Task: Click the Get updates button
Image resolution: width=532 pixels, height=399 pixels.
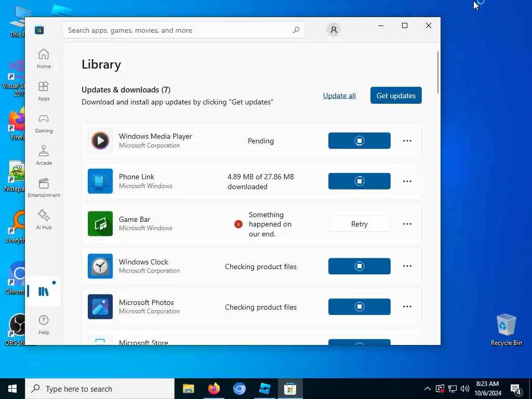Action: [x=396, y=96]
